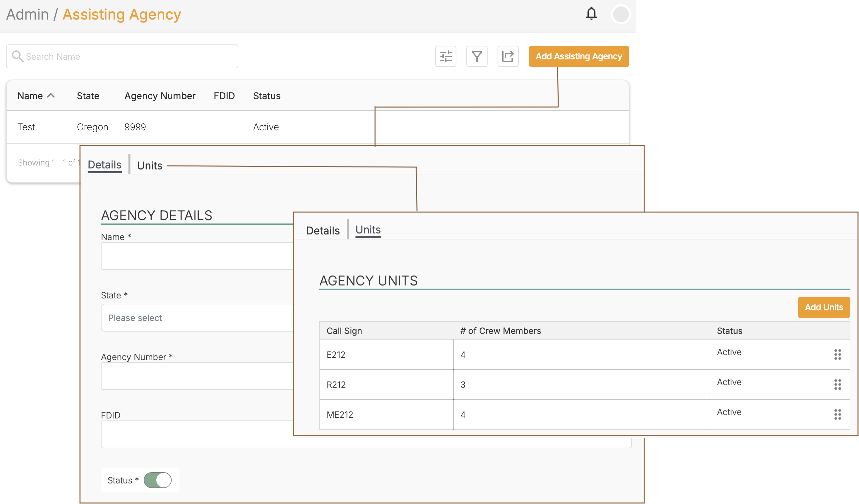This screenshot has height=504, width=859.
Task: Open the user avatar profile circle
Action: (x=620, y=14)
